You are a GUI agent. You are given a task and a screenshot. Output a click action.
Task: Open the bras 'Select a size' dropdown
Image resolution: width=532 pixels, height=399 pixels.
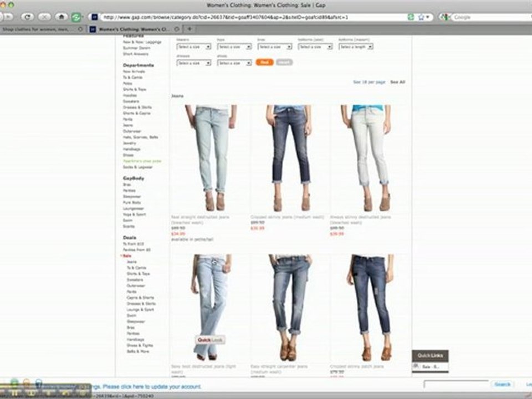(275, 47)
